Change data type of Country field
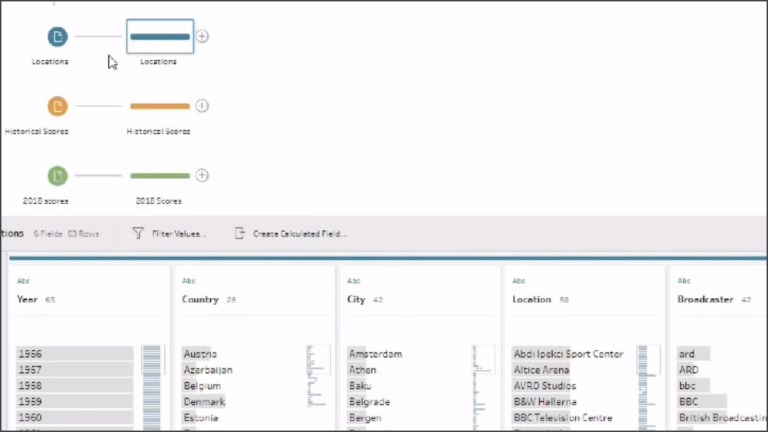This screenshot has width=768, height=432. tap(189, 281)
